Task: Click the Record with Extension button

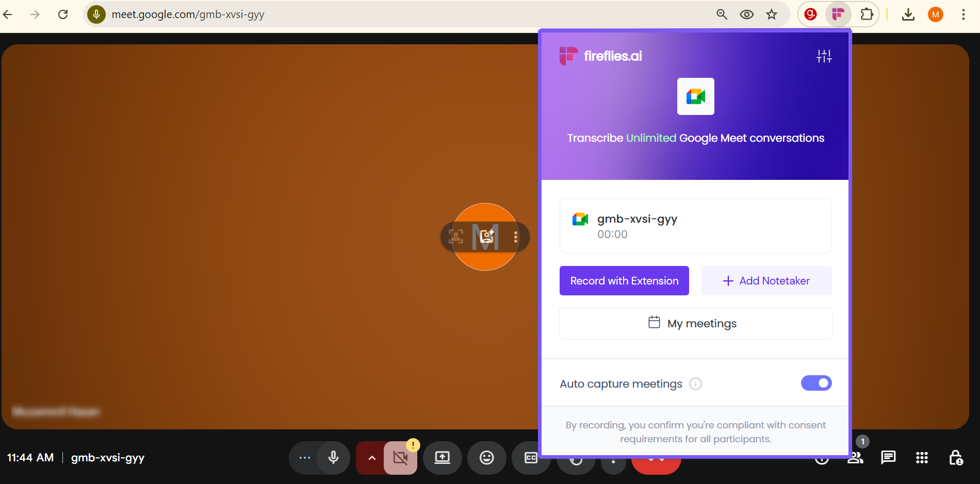Action: point(624,281)
